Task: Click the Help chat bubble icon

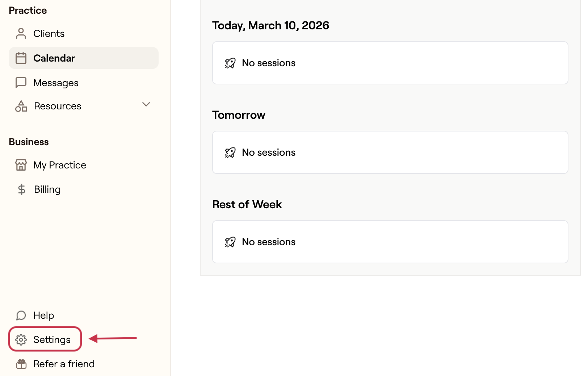Action: click(21, 316)
